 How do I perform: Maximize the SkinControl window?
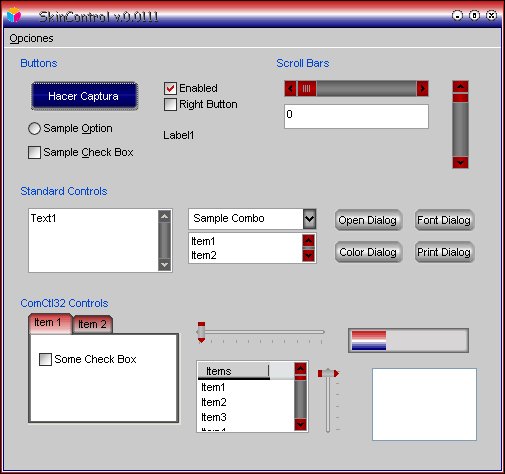coord(474,15)
